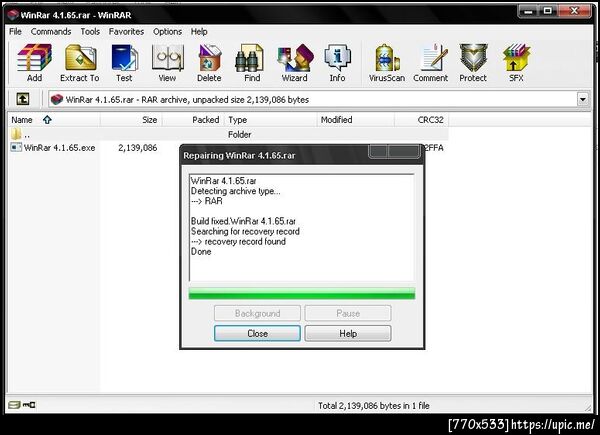Open the Favorites menu
The image size is (600, 435).
(x=126, y=31)
